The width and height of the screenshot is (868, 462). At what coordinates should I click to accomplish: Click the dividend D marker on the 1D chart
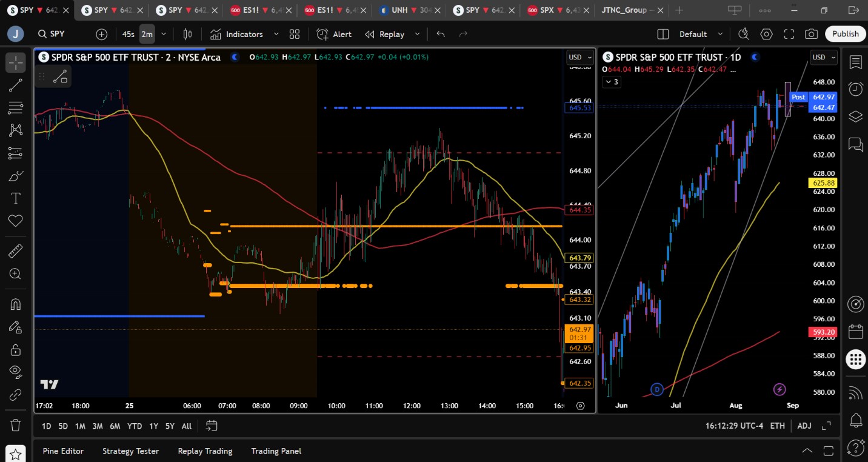pyautogui.click(x=657, y=389)
